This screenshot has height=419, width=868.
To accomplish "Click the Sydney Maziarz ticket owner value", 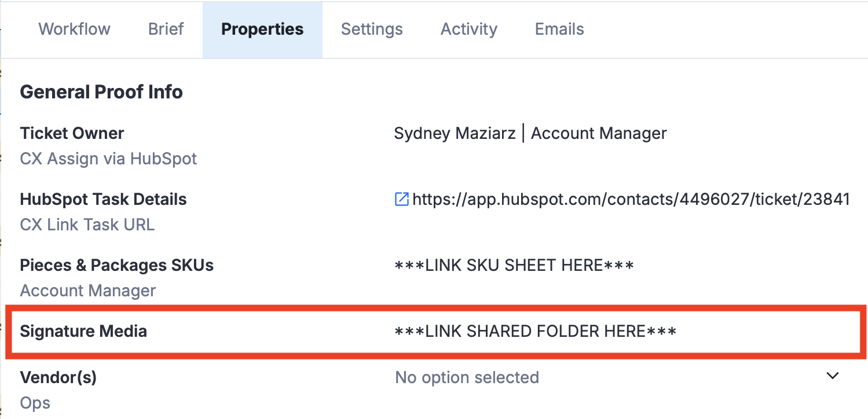I will point(530,134).
